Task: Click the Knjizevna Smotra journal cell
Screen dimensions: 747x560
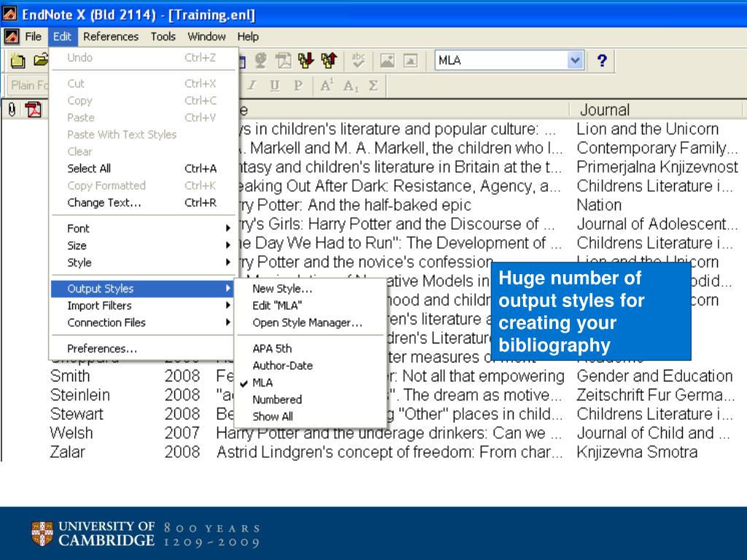Action: point(637,452)
